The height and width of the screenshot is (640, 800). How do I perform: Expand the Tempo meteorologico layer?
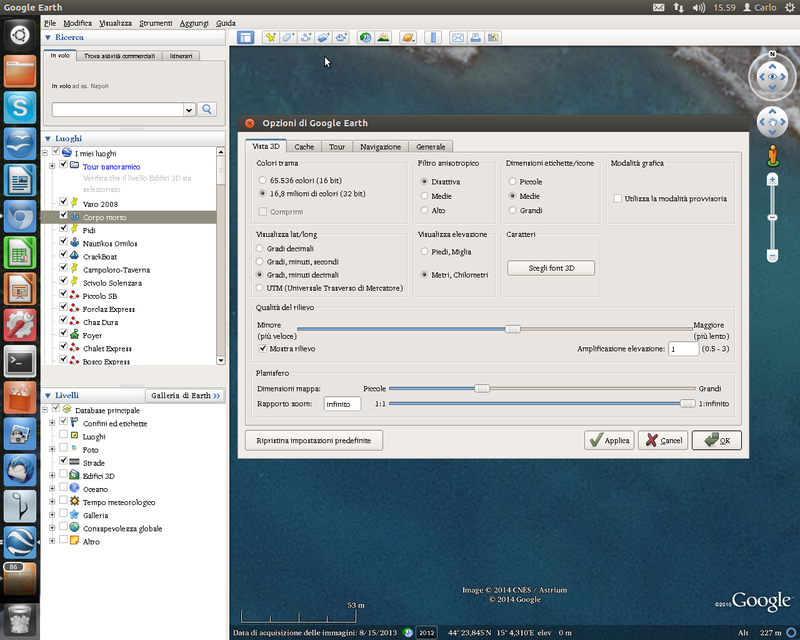[x=52, y=502]
